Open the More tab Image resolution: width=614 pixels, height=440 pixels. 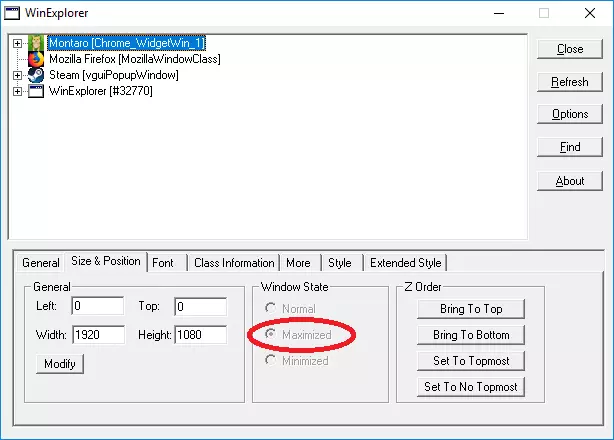pyautogui.click(x=298, y=263)
